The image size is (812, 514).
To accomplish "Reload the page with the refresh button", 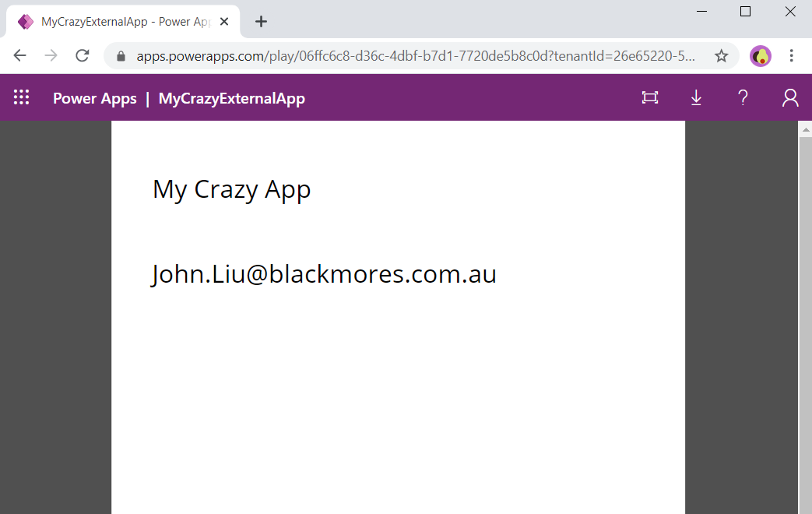I will 82,56.
